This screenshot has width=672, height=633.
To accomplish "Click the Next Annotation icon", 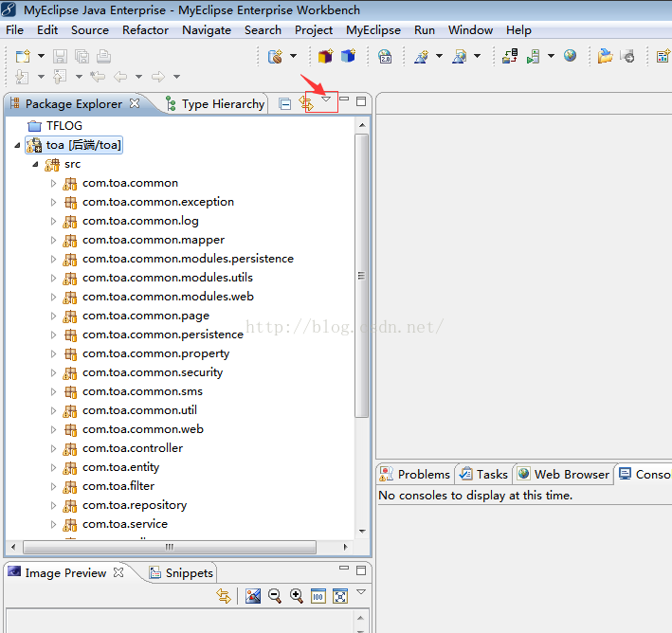I will [22, 77].
